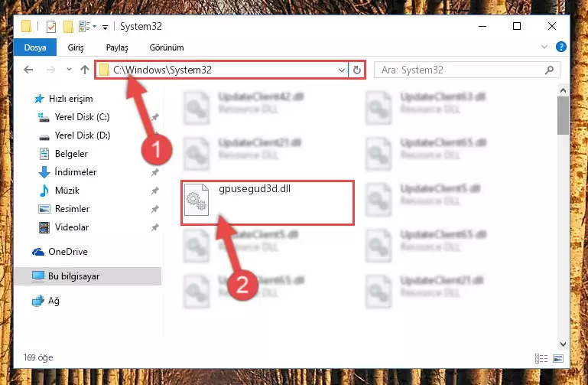Click the vertical scrollbar down arrow
The height and width of the screenshot is (385, 588).
563,344
